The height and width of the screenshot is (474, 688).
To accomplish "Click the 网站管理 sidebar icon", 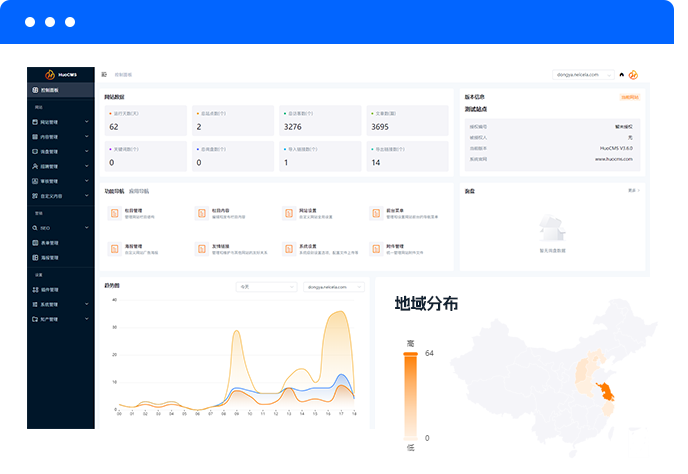I will tap(35, 122).
